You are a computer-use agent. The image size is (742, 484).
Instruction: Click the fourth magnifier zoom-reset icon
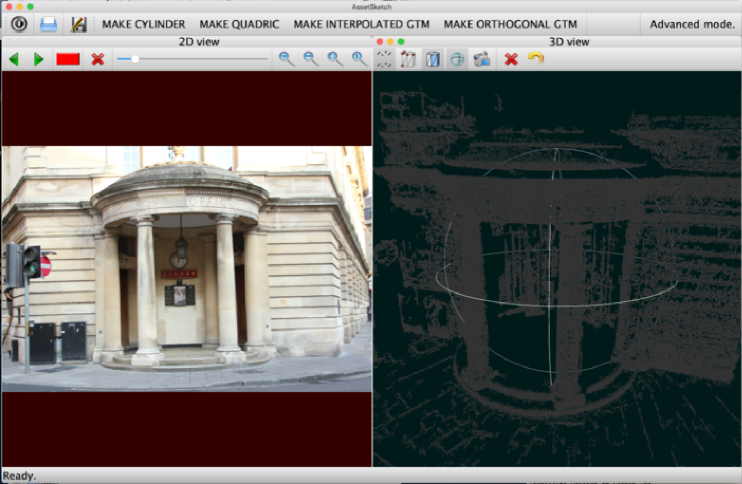[x=360, y=59]
